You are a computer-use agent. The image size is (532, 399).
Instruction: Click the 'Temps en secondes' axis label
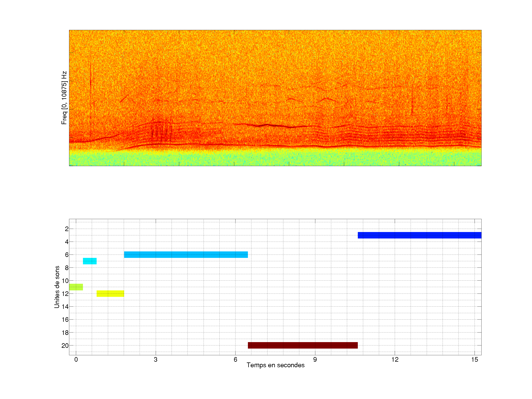pyautogui.click(x=275, y=365)
